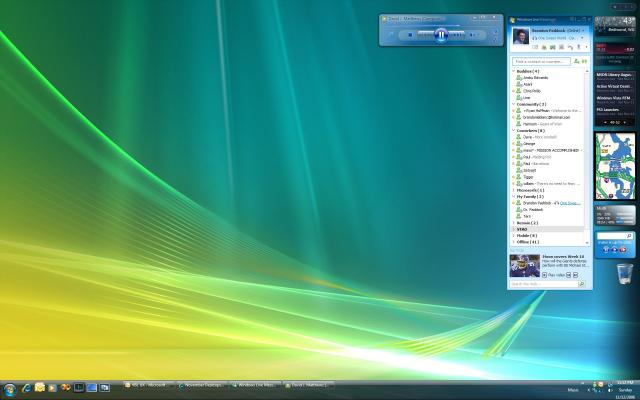Open the Active Virtual Desktop feed headline
Screen dimensions: 640x400
[x=615, y=88]
